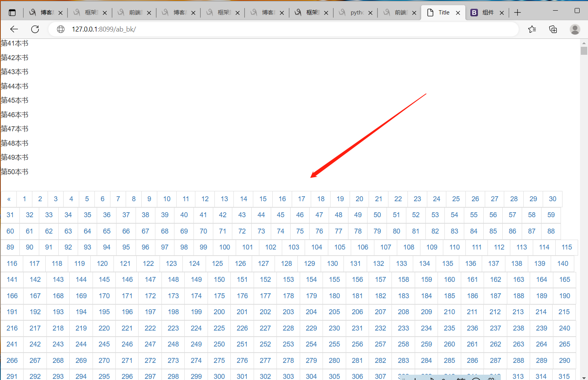Select page 240 in pagination
Screen dimensions: 588x380
[x=565, y=328]
